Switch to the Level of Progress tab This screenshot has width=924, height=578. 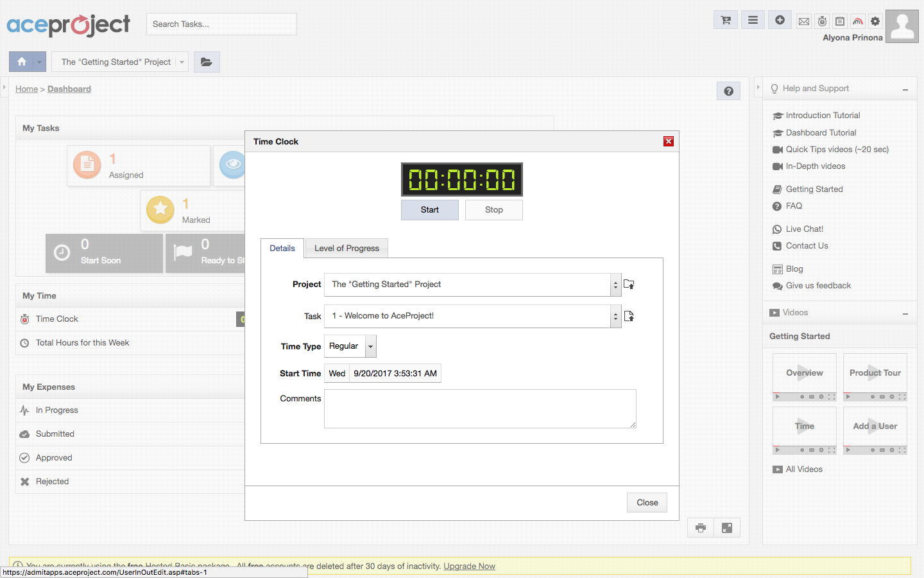pos(346,249)
